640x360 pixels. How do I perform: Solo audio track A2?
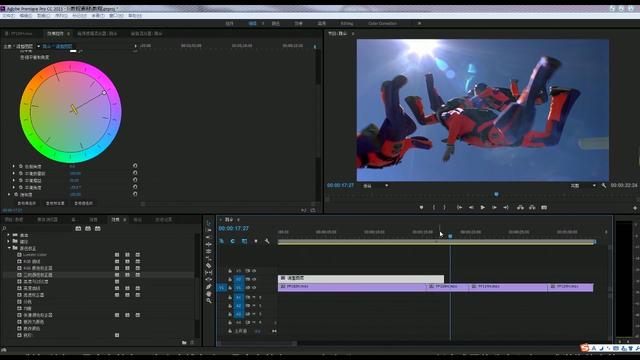coord(260,306)
